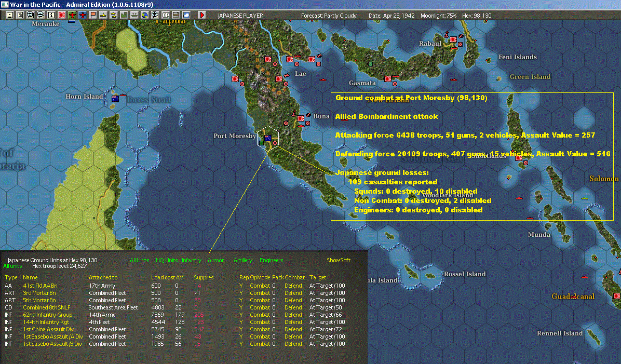Open the 1st Sasebo Assault/B Div unit

(x=52, y=344)
